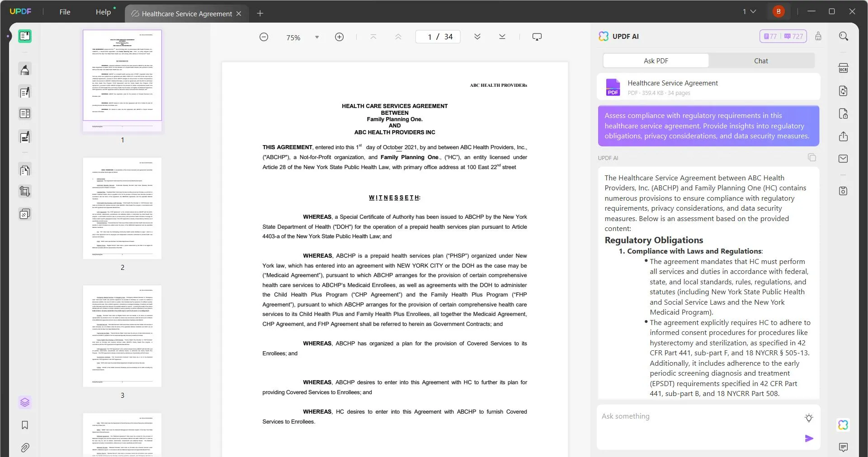
Task: Open the edit PDF tool
Action: pos(24,92)
